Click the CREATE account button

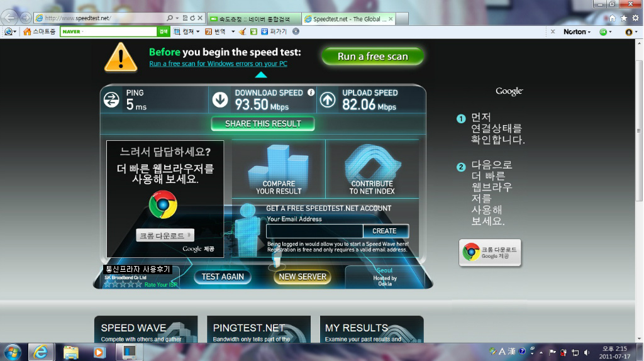click(x=386, y=231)
